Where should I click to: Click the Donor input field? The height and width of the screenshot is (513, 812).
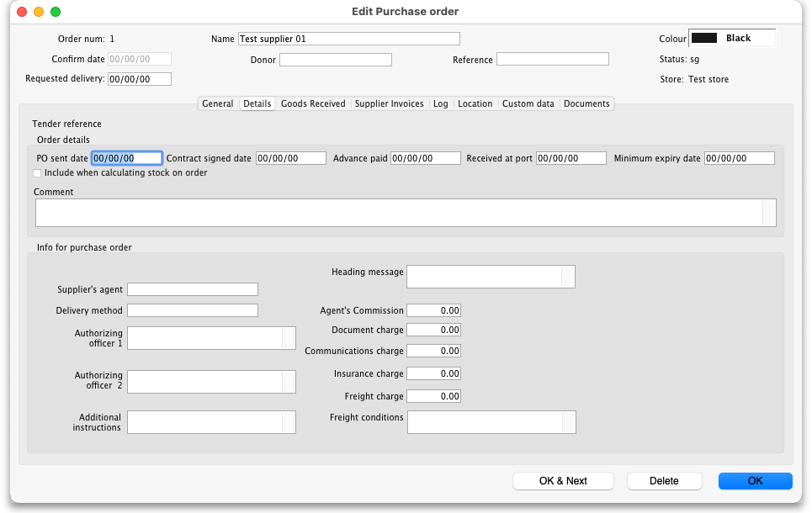click(336, 60)
